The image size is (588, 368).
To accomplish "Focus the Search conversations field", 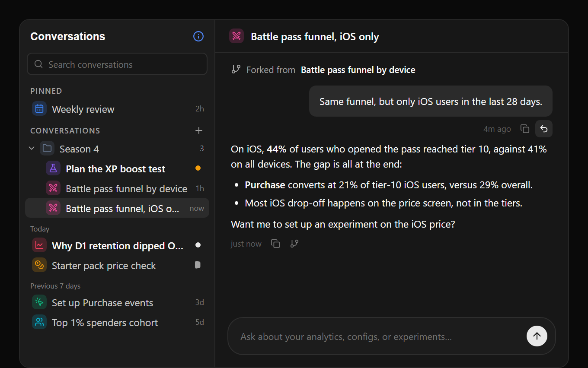I will coord(117,64).
